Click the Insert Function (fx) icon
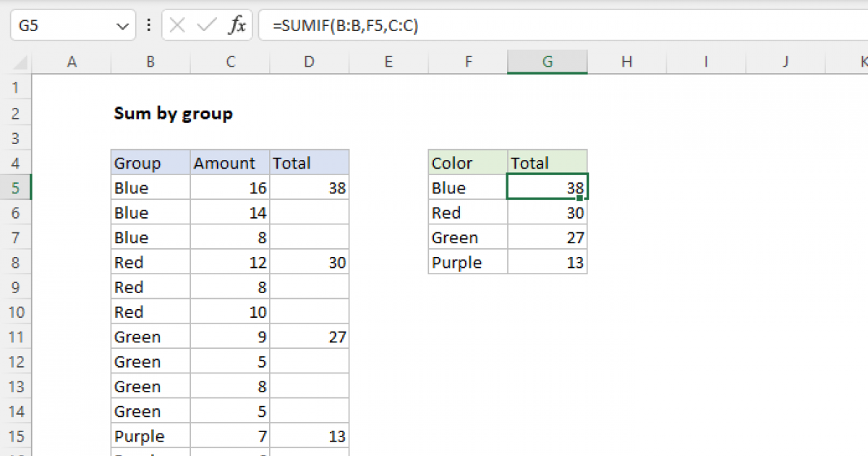Screen dimensions: 868x456 point(239,24)
